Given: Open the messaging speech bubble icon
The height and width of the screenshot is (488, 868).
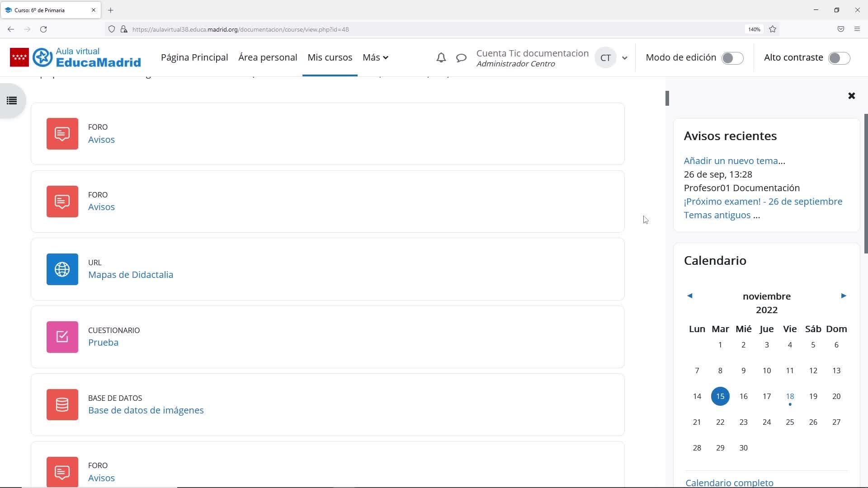Looking at the screenshot, I should tap(461, 58).
